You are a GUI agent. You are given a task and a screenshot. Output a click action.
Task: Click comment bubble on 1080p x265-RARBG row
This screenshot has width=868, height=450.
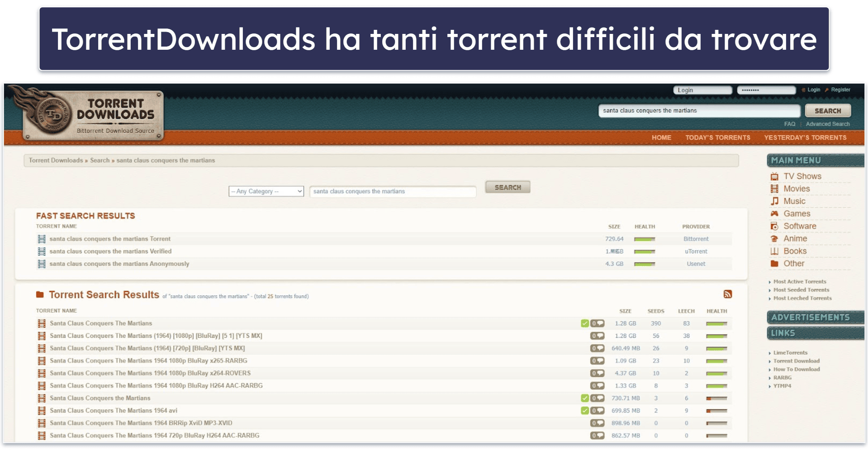(x=597, y=361)
